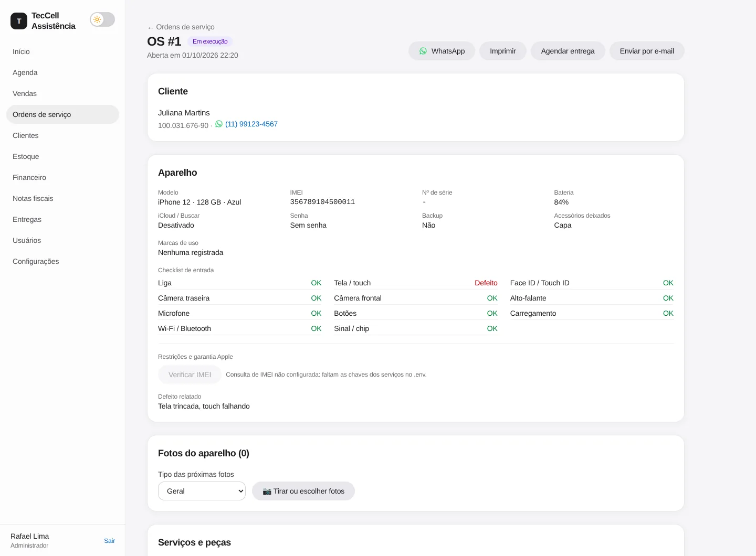Click the Face ID / Touch ID checklist row

592,283
